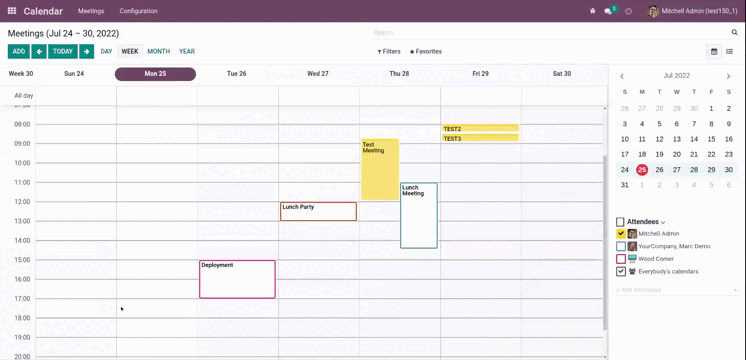The width and height of the screenshot is (746, 360).
Task: Open the apps grid menu icon
Action: [x=12, y=10]
